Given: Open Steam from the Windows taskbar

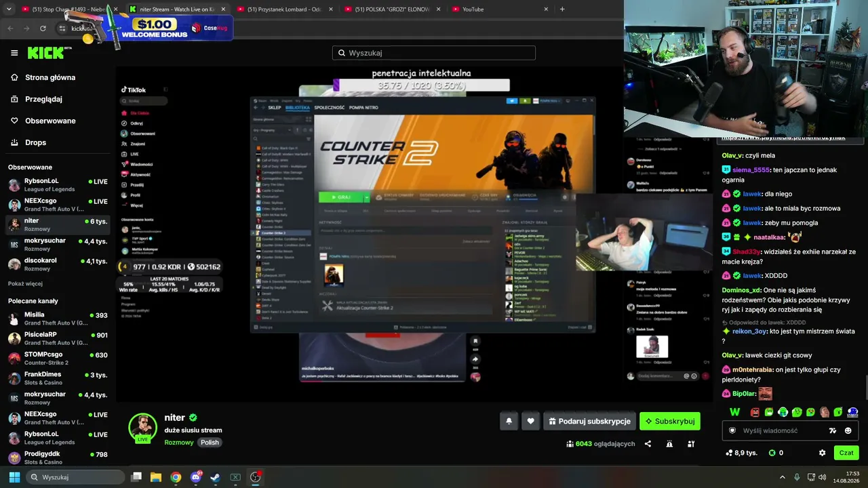Looking at the screenshot, I should pos(215,477).
